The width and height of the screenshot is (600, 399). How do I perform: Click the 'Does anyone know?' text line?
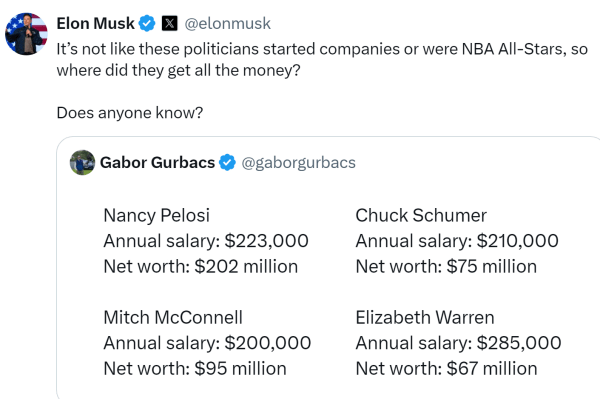pos(130,113)
